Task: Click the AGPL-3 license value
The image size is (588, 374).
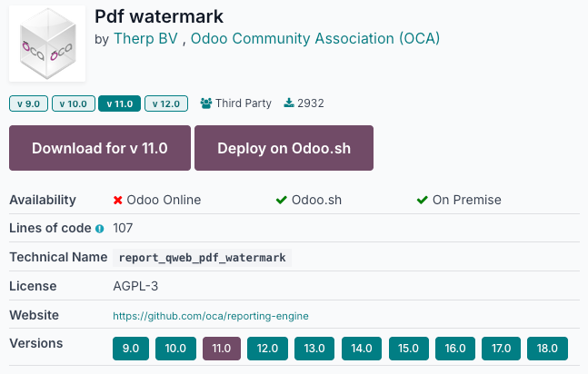Action: [135, 286]
